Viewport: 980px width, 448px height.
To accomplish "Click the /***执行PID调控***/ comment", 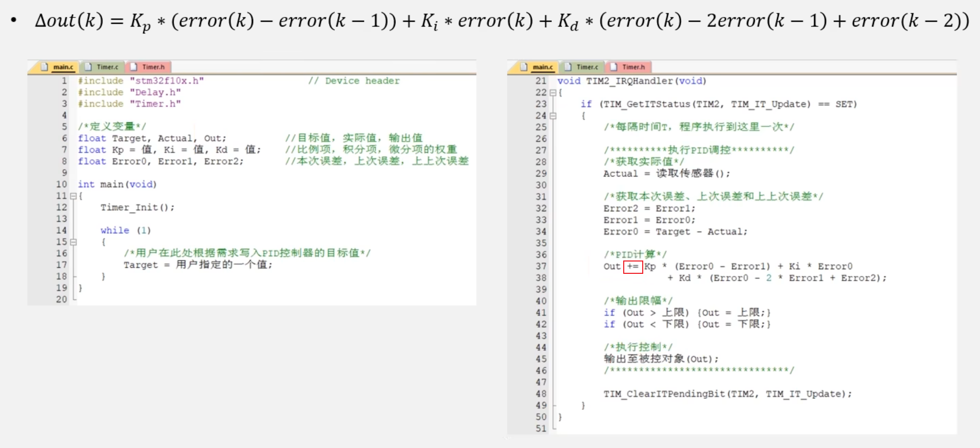I will pos(699,150).
